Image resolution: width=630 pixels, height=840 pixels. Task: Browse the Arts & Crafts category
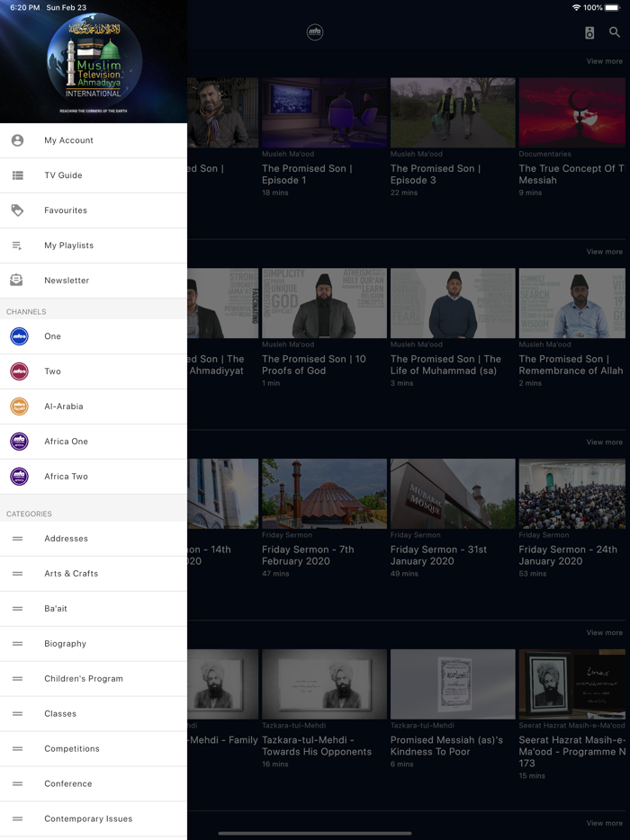tap(94, 574)
